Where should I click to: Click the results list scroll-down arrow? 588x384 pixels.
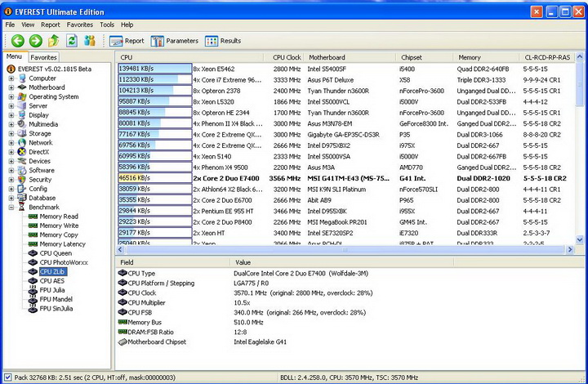click(x=580, y=239)
